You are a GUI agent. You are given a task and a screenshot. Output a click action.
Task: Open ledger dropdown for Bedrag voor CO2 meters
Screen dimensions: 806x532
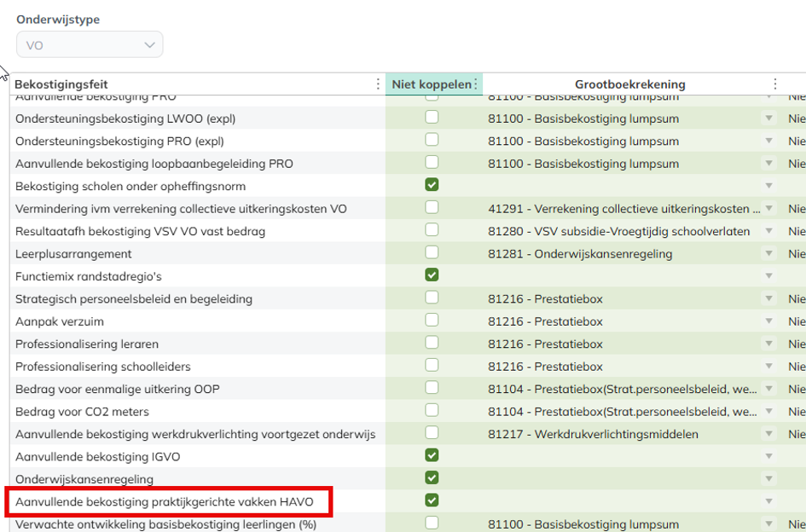click(768, 412)
